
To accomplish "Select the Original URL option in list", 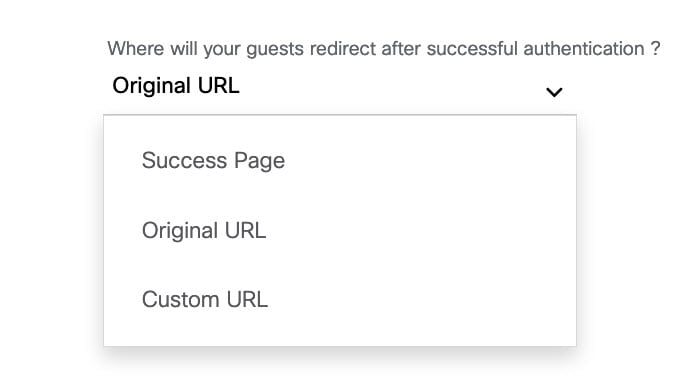I will pos(340,230).
